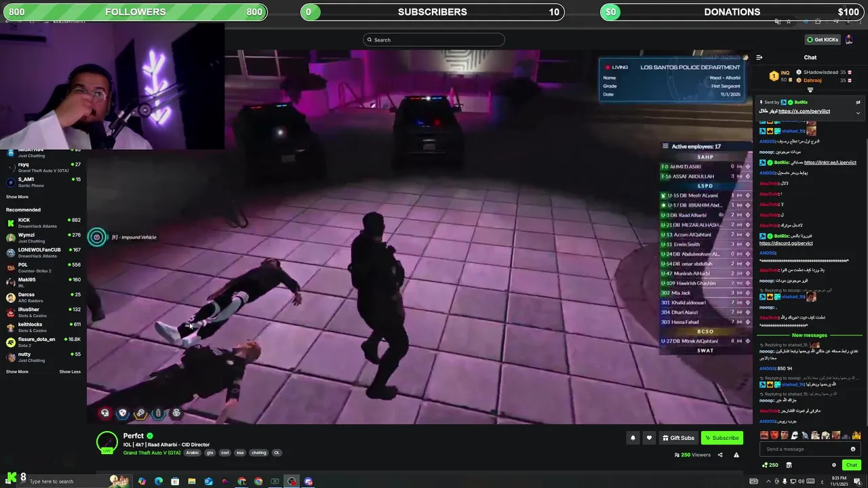
Task: Open Microsoft Store from the taskbar
Action: point(175,481)
